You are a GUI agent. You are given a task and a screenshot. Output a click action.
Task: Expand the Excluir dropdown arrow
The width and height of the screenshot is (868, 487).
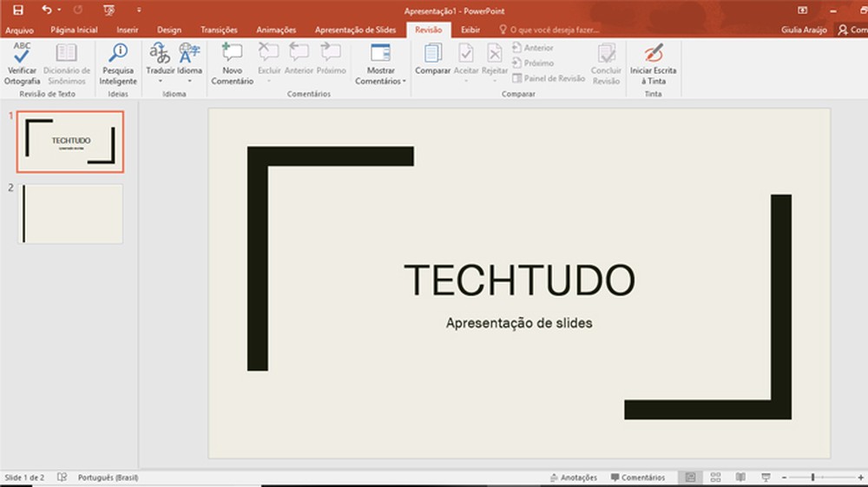tap(269, 82)
